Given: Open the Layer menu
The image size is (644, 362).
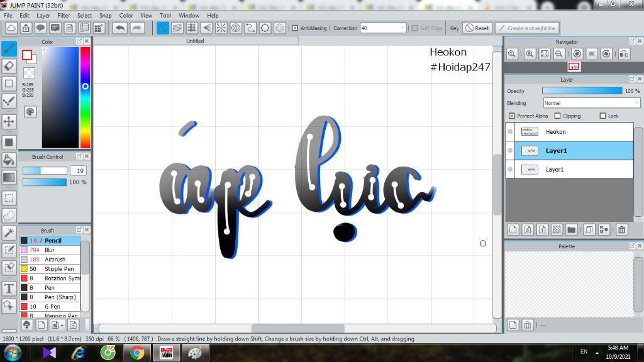Looking at the screenshot, I should pos(43,15).
